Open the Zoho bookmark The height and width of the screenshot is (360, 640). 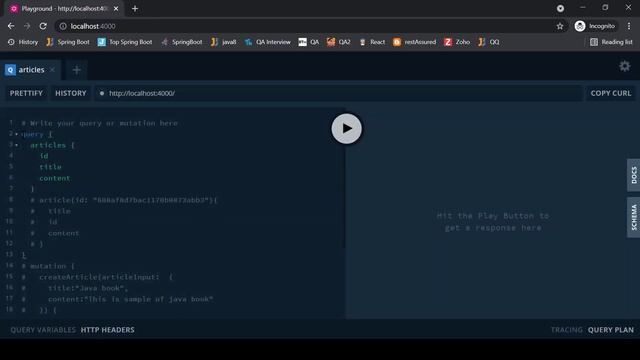click(x=457, y=42)
